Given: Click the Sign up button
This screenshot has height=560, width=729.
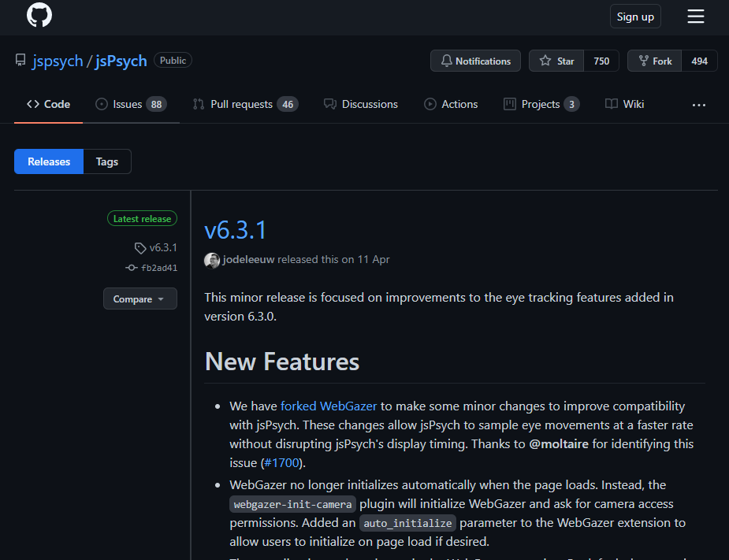Looking at the screenshot, I should pyautogui.click(x=635, y=17).
